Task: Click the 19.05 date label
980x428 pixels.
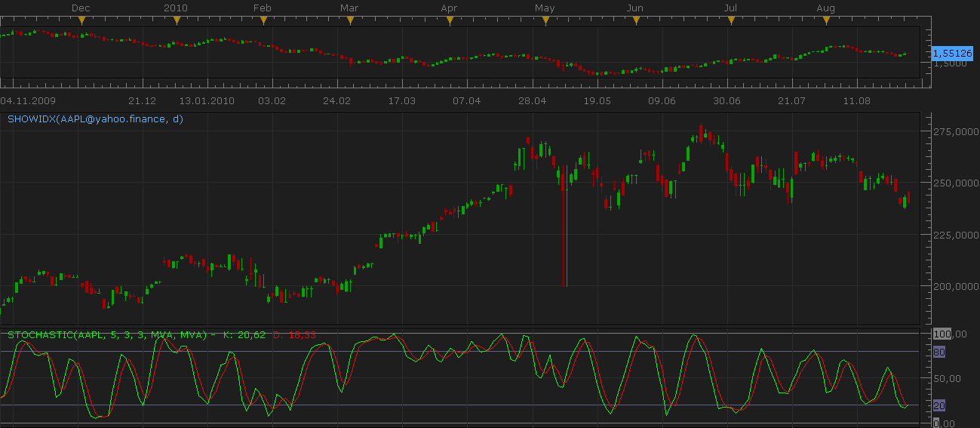Action: (x=596, y=100)
